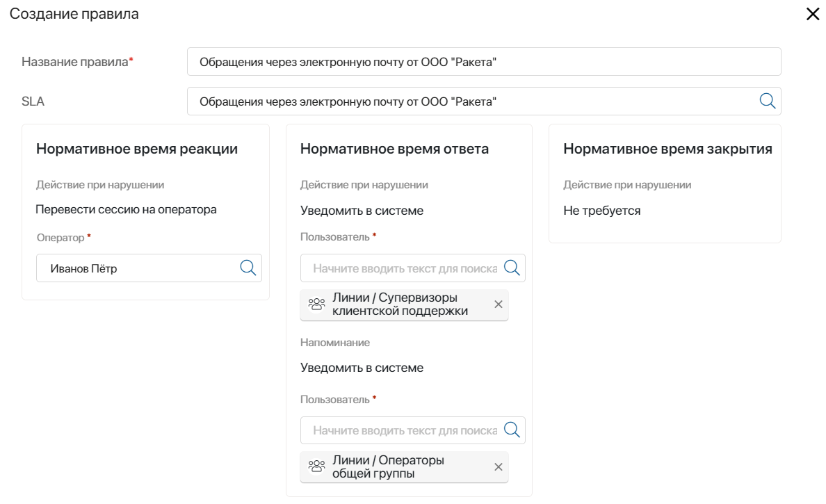Click group icon on Супервизоры tag
This screenshot has height=504, width=826.
(316, 304)
